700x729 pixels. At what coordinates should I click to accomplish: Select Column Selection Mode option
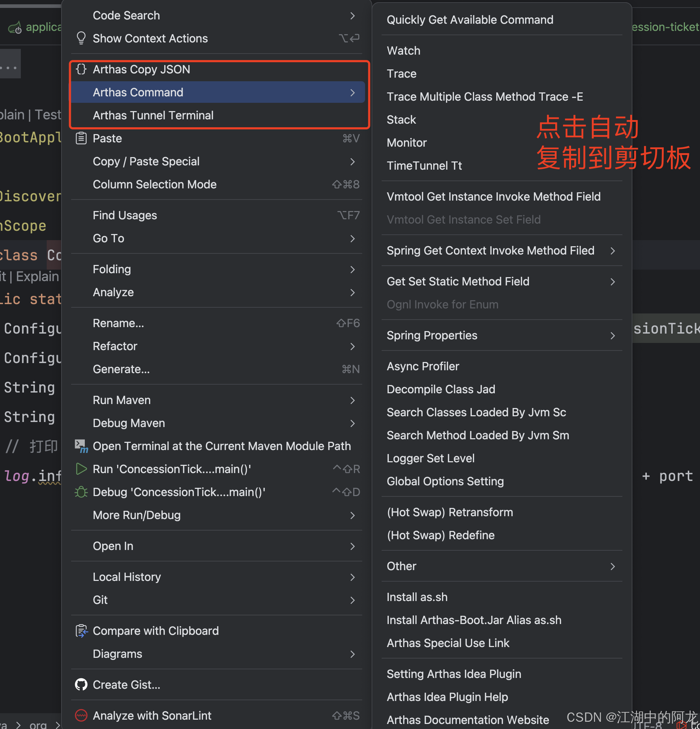click(x=154, y=184)
